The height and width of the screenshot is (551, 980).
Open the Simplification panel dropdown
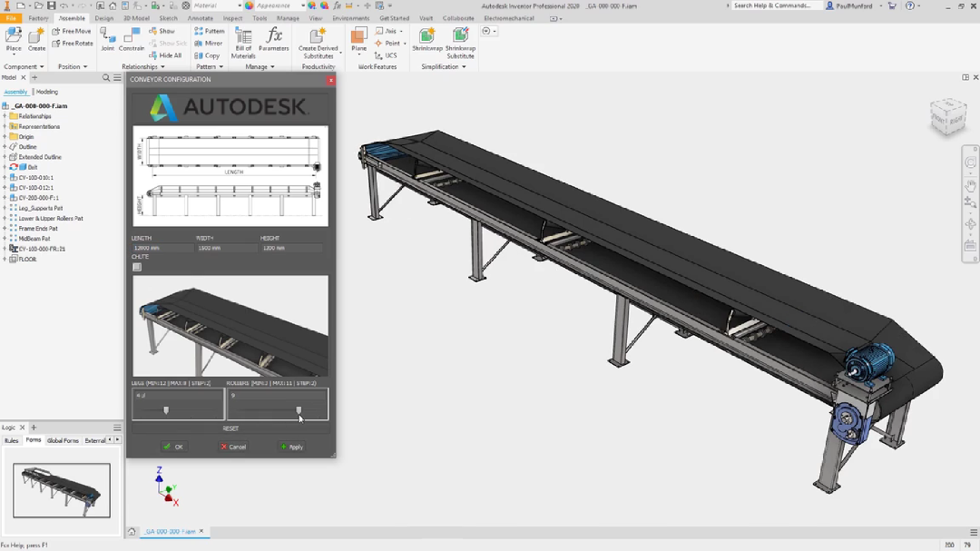[x=464, y=66]
